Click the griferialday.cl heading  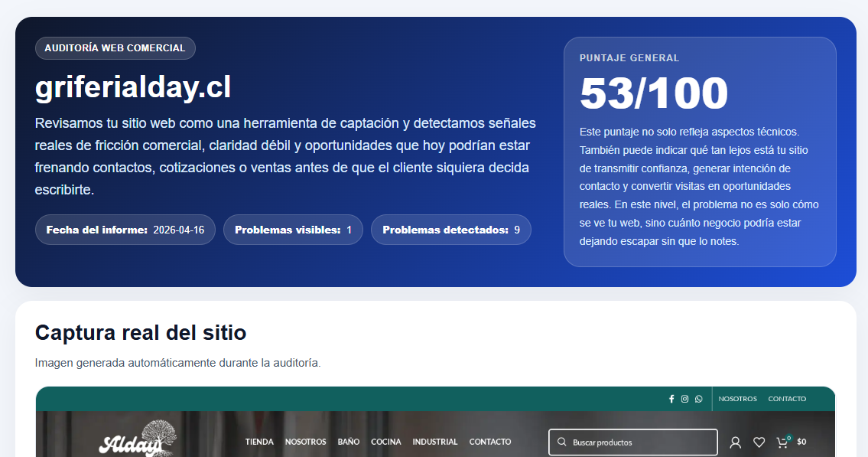click(133, 87)
